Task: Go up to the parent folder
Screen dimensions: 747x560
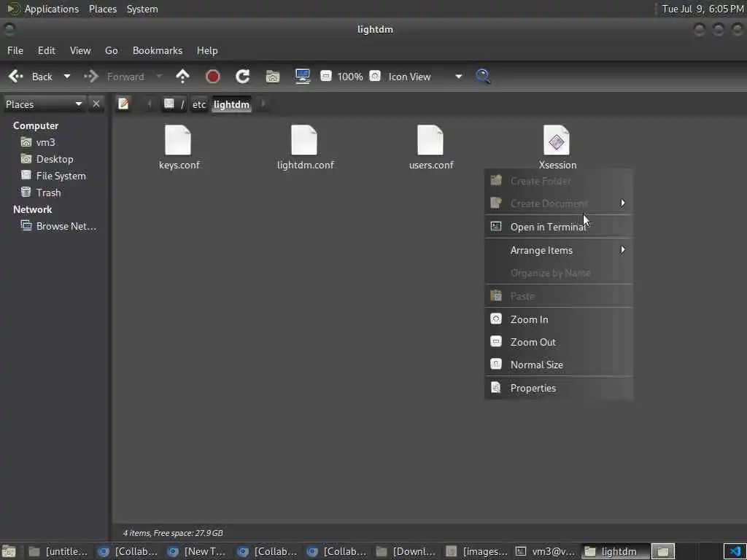Action: (x=182, y=76)
